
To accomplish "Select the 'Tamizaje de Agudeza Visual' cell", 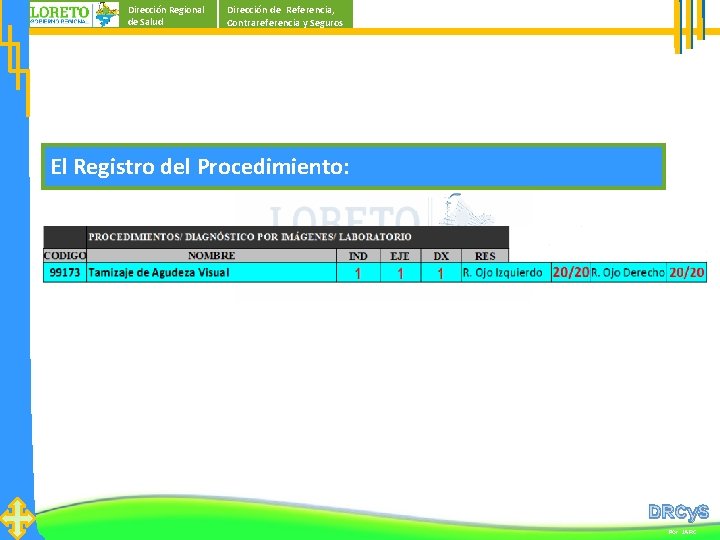I will point(211,272).
